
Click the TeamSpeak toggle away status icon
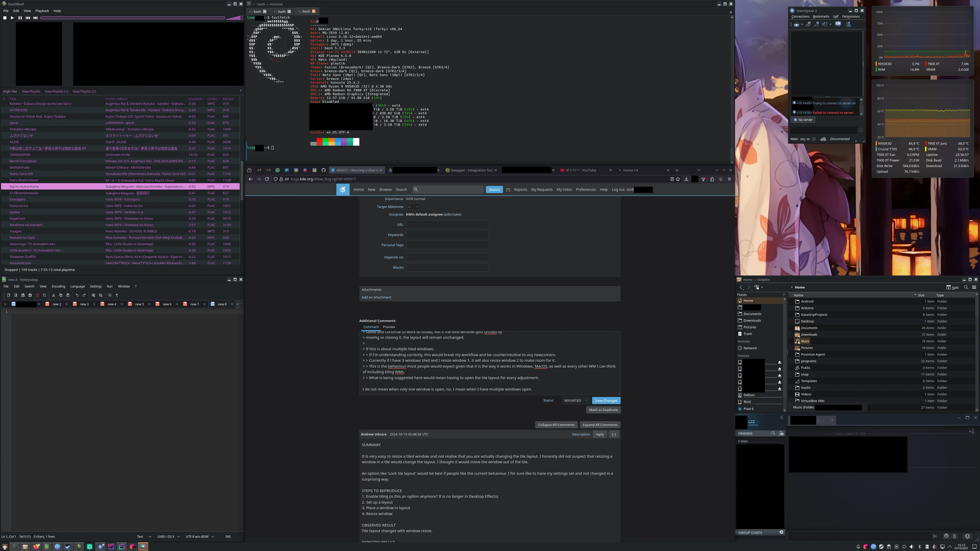[838, 24]
